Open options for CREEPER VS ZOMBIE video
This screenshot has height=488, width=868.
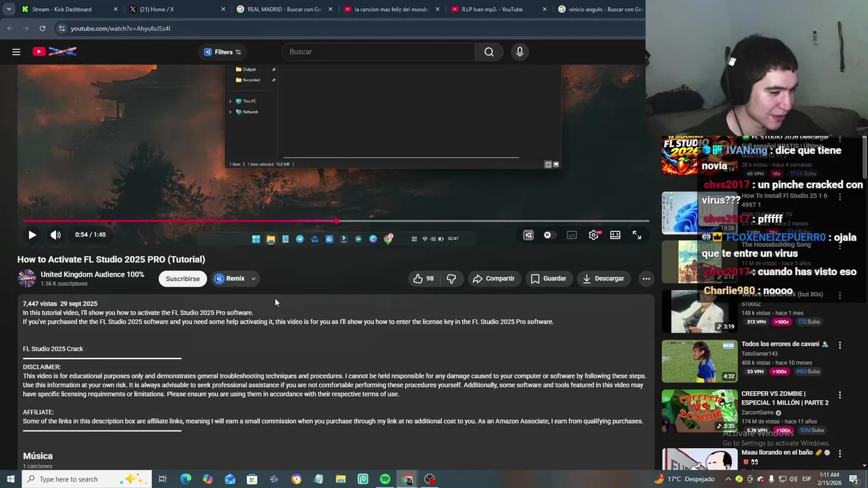point(840,395)
